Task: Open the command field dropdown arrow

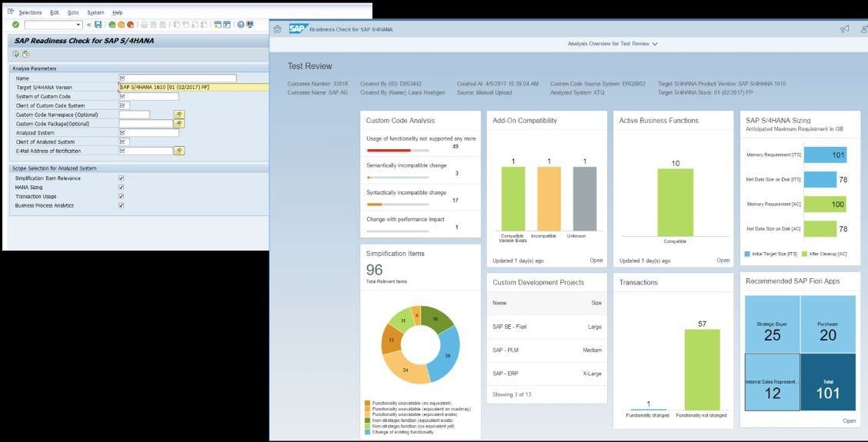Action: pyautogui.click(x=78, y=25)
